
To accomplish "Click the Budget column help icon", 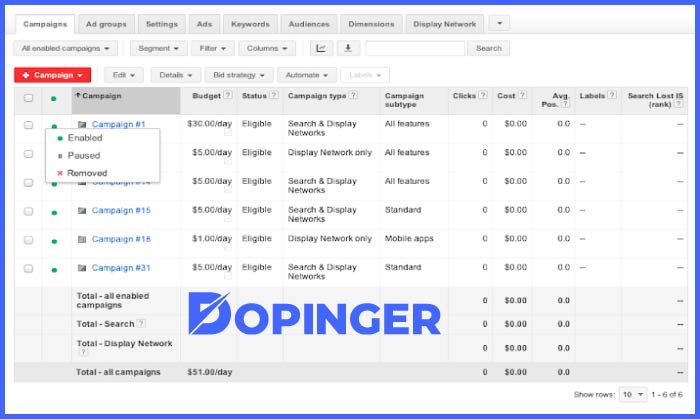I will (228, 95).
